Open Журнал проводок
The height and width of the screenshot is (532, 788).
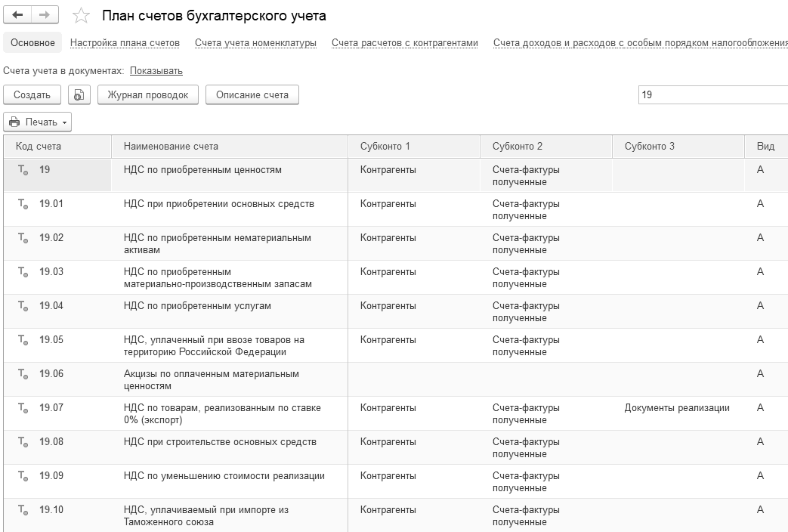148,94
